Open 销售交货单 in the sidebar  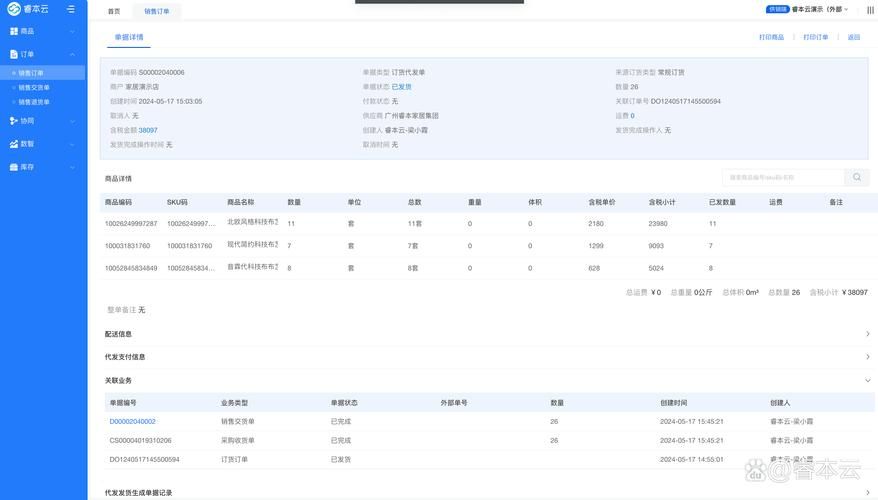click(x=34, y=87)
